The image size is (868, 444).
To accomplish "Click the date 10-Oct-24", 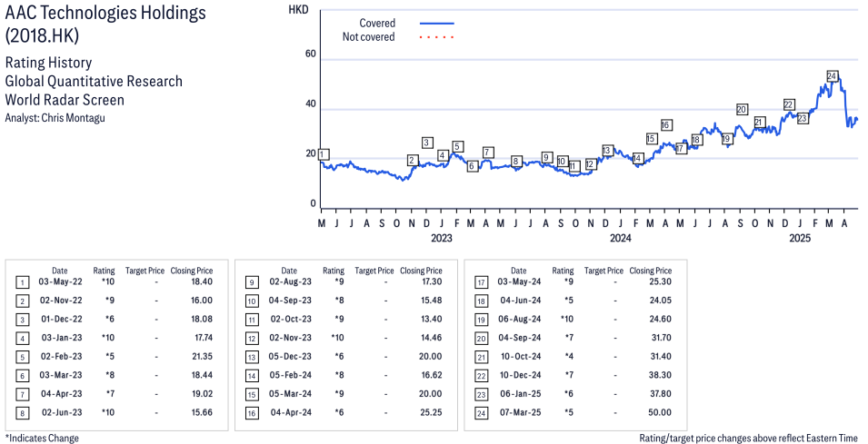I will tap(521, 357).
